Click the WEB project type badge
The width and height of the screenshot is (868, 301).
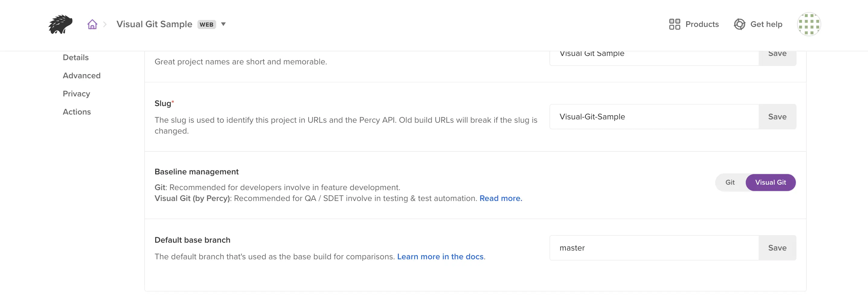(x=206, y=25)
